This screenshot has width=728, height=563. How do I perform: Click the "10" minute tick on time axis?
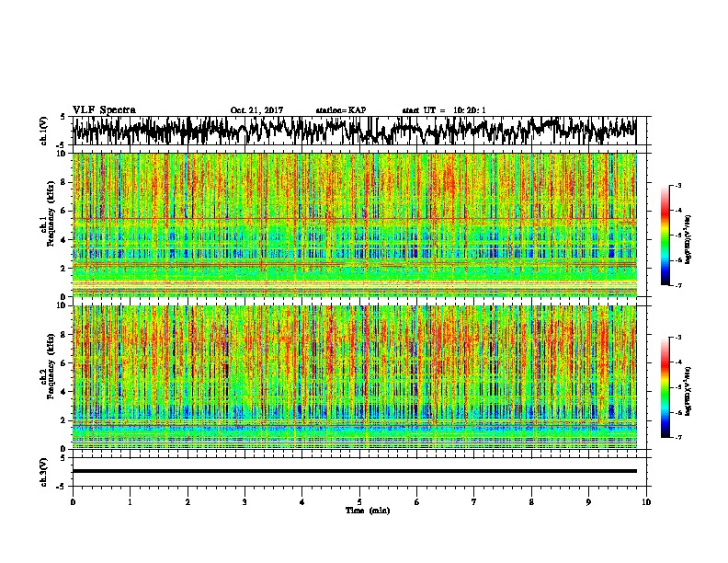pyautogui.click(x=646, y=502)
